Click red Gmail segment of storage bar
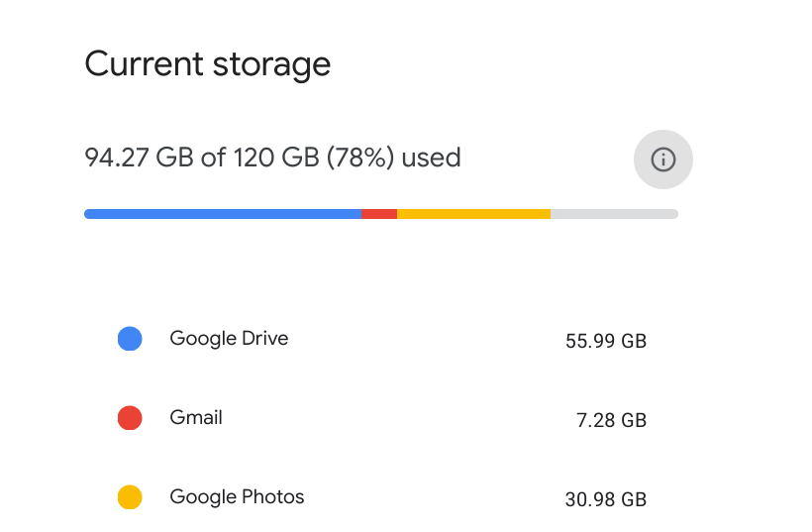 [x=379, y=213]
